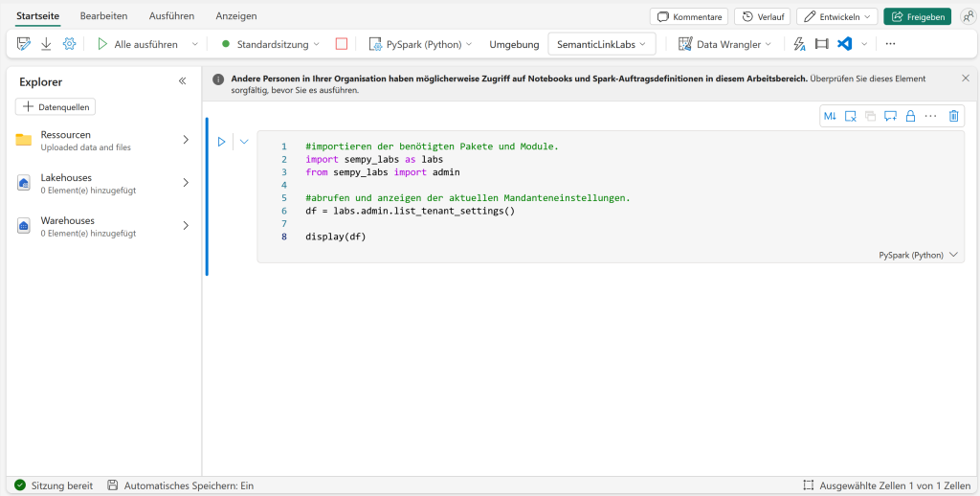Expand the Lakehouses section
This screenshot has height=496, width=980.
[186, 183]
